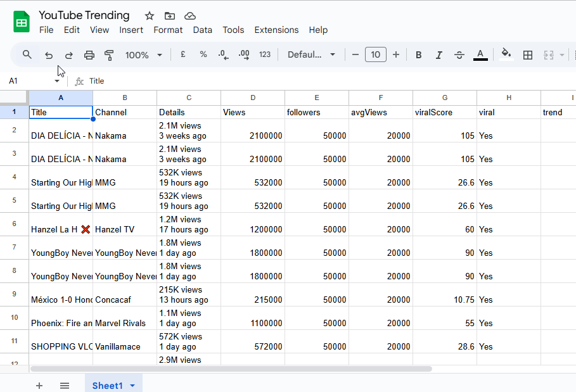Click the Name box showing A1
Image resolution: width=576 pixels, height=392 pixels.
click(x=29, y=81)
